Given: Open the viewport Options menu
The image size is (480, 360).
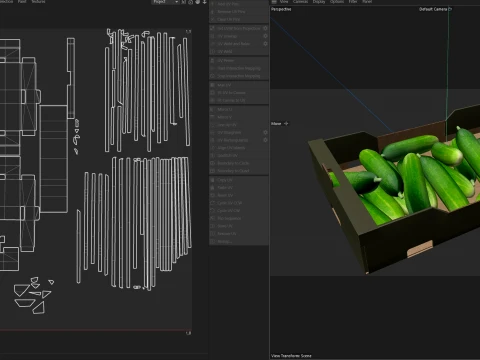Looking at the screenshot, I should point(337,2).
